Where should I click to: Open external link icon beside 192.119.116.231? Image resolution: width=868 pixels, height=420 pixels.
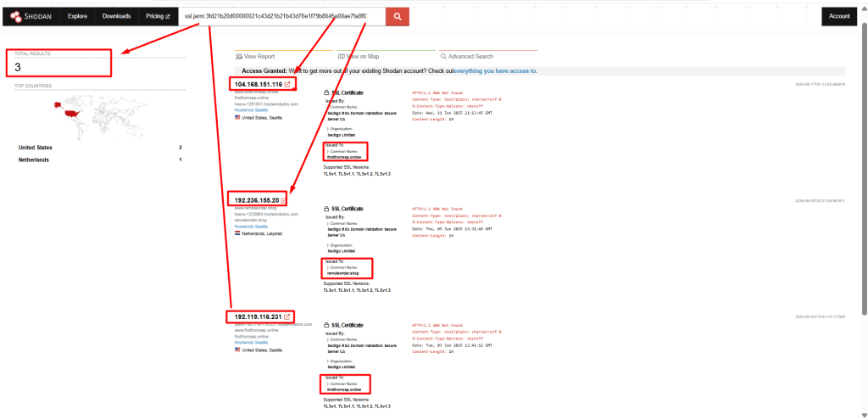[x=287, y=317]
